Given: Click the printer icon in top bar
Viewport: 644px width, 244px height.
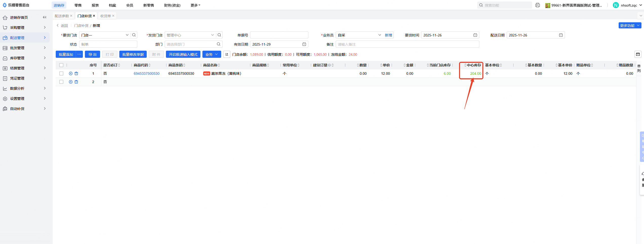Looking at the screenshot, I should [x=538, y=5].
